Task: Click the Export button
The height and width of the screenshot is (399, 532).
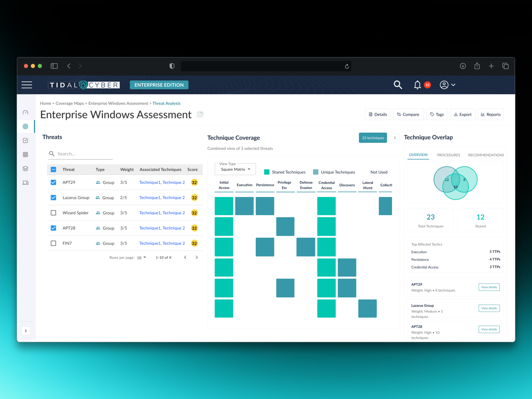Action: point(463,114)
